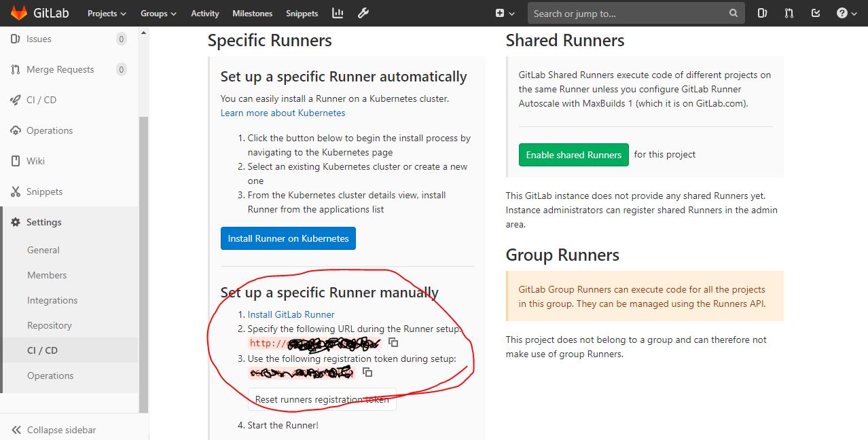868x440 pixels.
Task: Open CI / CD under Settings
Action: pos(42,350)
